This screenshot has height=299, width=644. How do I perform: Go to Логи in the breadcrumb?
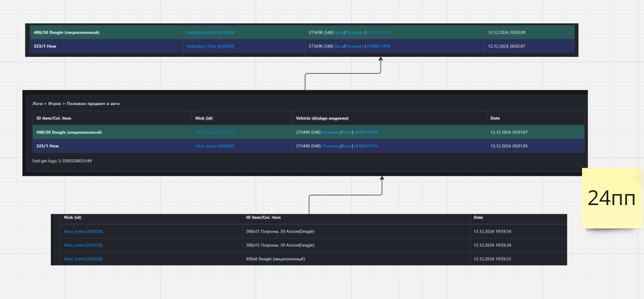coord(37,103)
